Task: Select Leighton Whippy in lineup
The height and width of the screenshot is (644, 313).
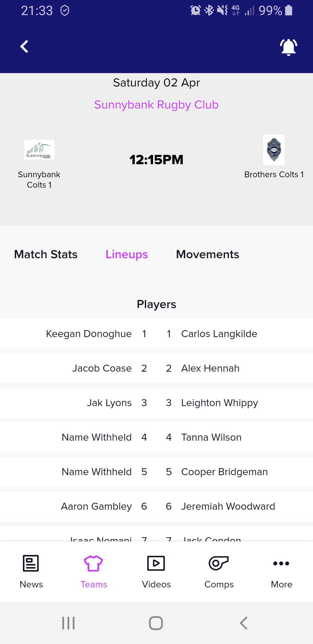Action: click(219, 403)
